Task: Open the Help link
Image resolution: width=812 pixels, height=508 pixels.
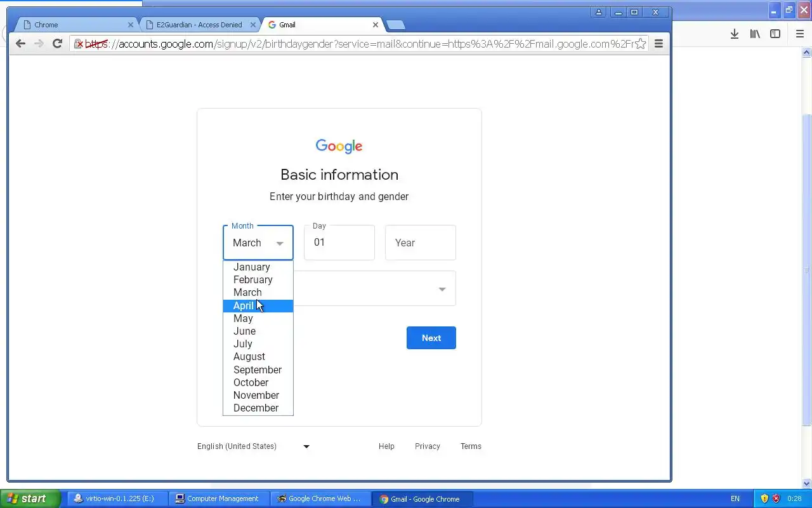Action: tap(386, 446)
